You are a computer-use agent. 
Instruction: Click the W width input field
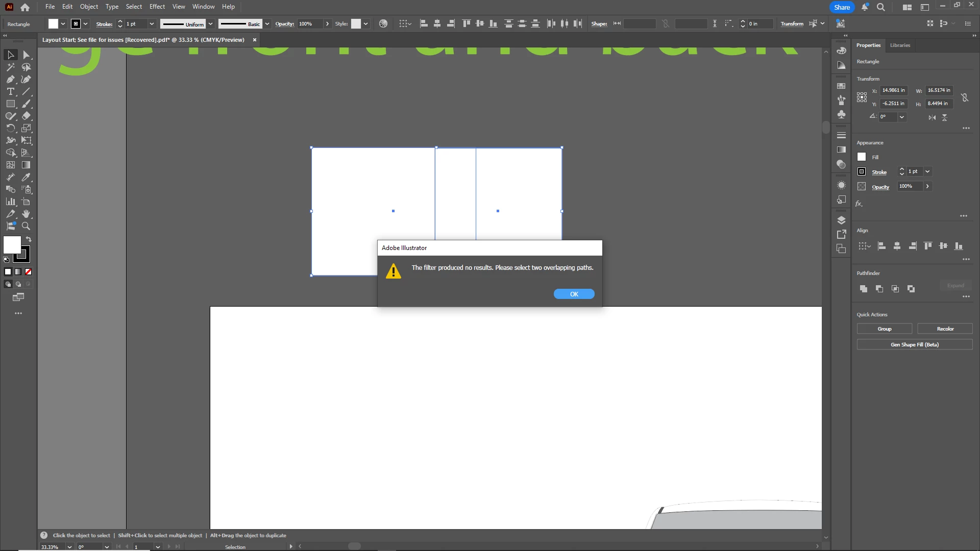coord(939,90)
